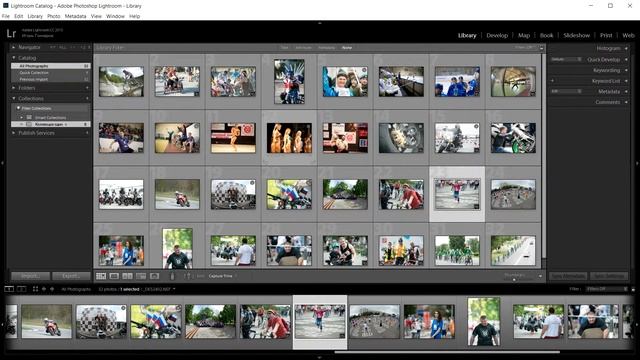This screenshot has height=360, width=640.
Task: Switch to Loupe view in the toolbar
Action: point(114,276)
